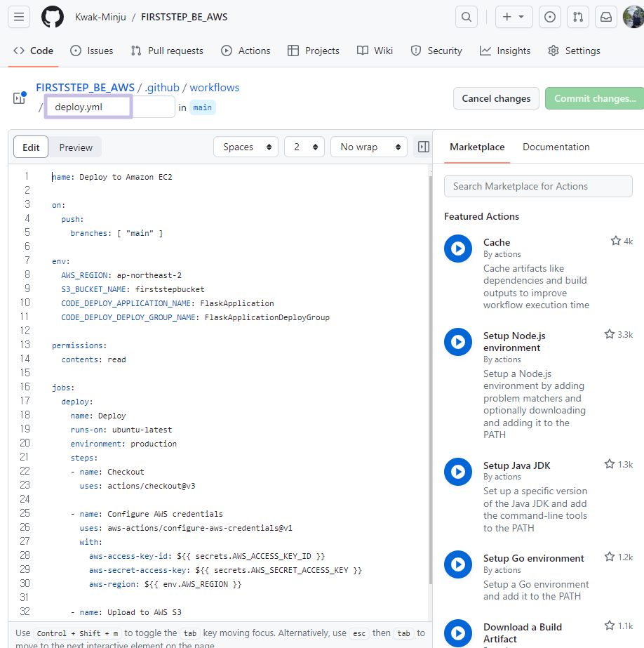Click the main branch label
The height and width of the screenshot is (648, 644).
point(202,107)
